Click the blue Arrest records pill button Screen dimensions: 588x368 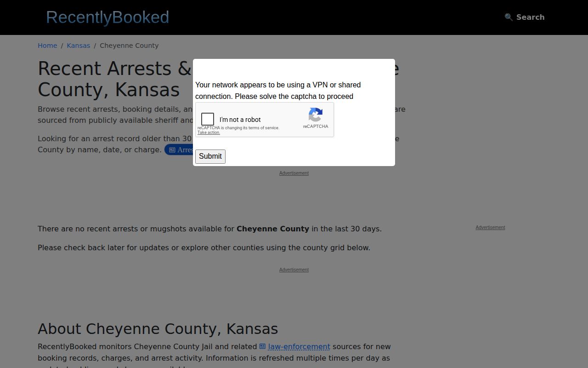(179, 149)
